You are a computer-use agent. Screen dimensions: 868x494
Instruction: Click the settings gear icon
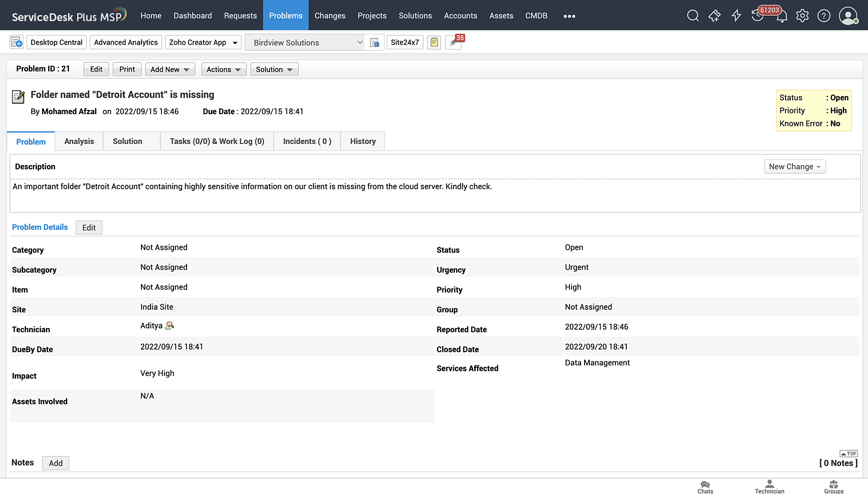(802, 16)
